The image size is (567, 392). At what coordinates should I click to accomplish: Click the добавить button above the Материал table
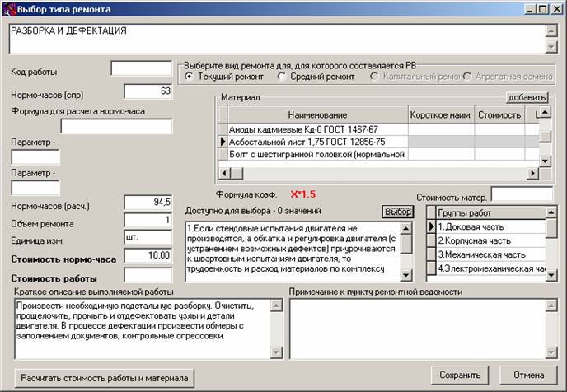click(527, 97)
